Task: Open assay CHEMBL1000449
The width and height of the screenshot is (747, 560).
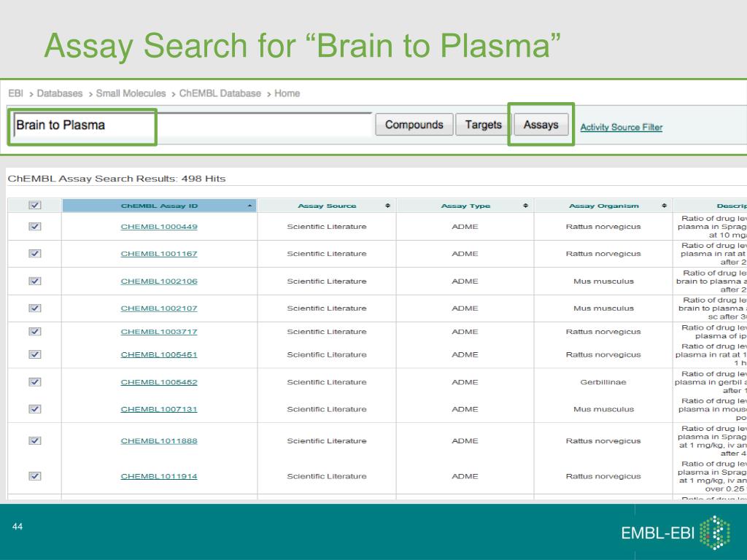Action: [x=159, y=227]
